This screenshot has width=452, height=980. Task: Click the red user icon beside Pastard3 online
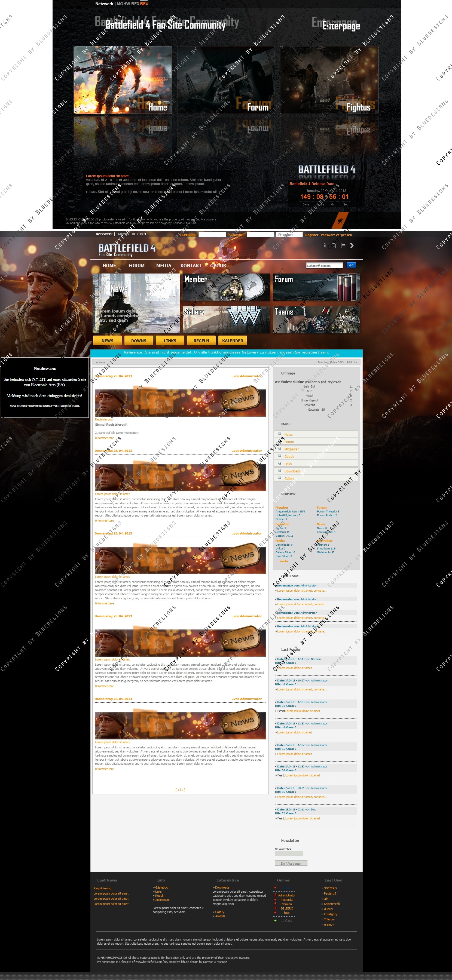[x=275, y=900]
